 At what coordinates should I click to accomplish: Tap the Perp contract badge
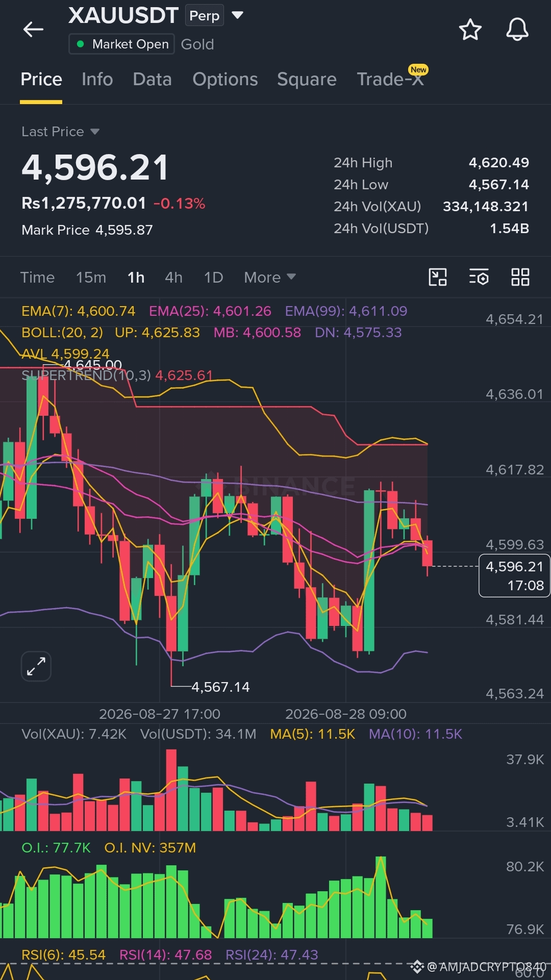[204, 15]
